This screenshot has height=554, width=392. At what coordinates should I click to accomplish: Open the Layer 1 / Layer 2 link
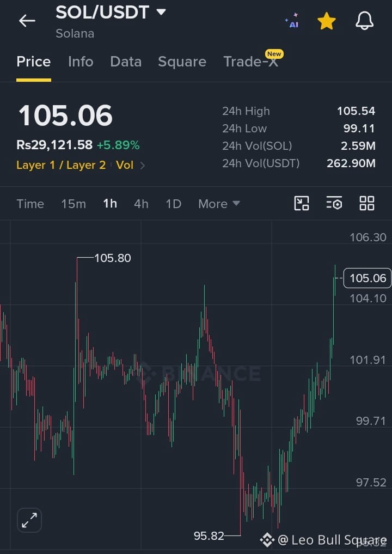61,165
